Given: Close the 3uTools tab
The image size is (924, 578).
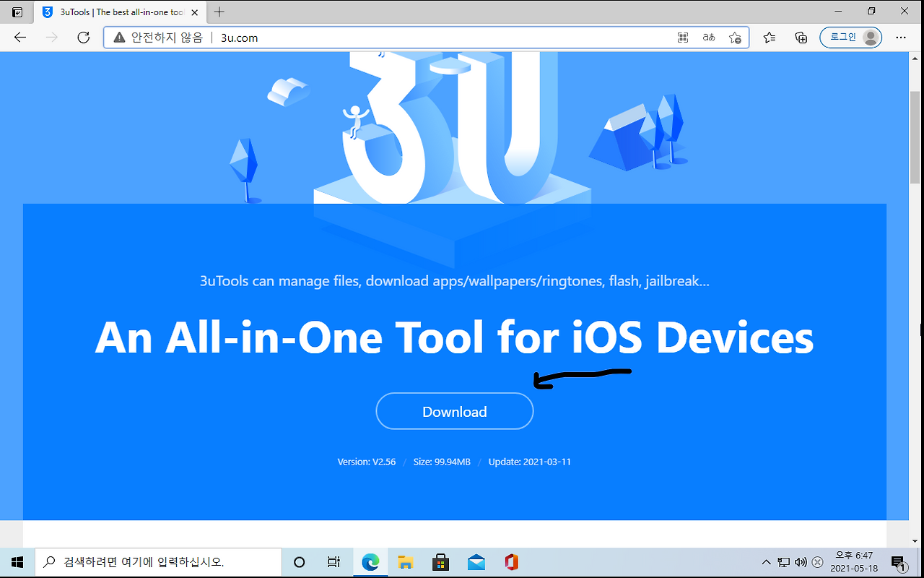Looking at the screenshot, I should pyautogui.click(x=193, y=12).
